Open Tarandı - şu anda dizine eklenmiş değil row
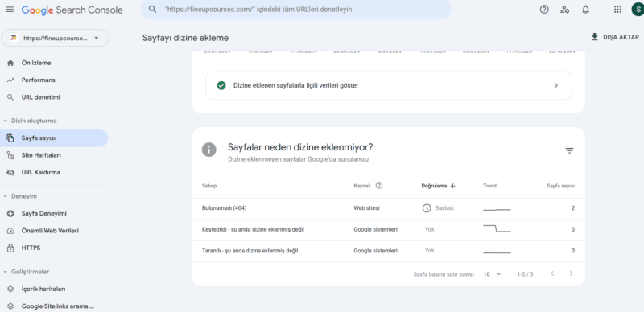This screenshot has height=312, width=644. click(388, 251)
